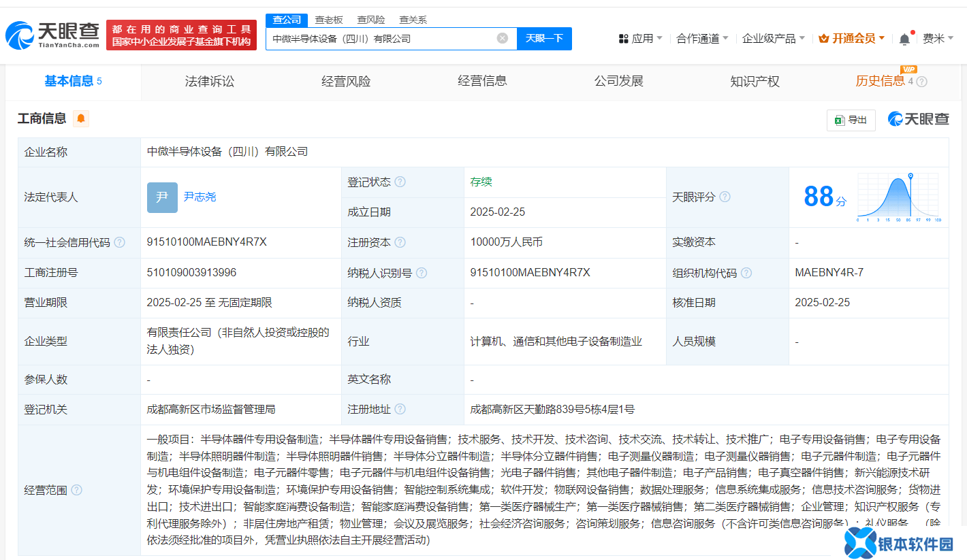Export data with the 导出 button

851,120
